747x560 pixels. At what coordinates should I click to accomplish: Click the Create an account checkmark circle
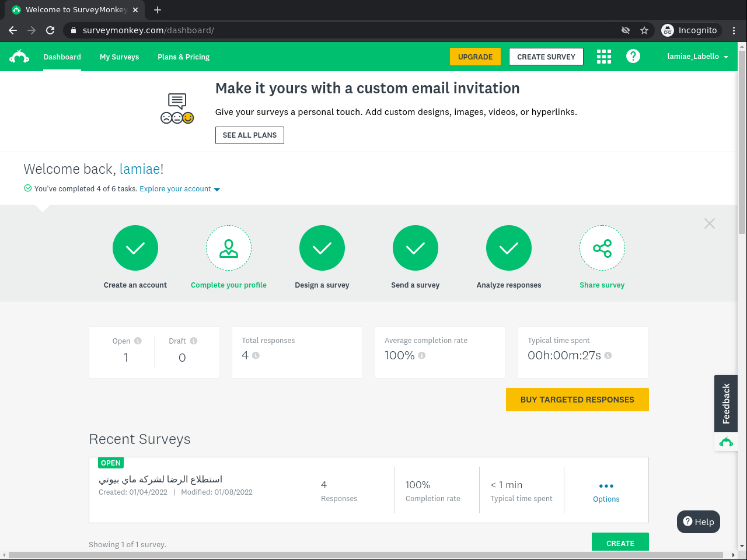[x=135, y=248]
